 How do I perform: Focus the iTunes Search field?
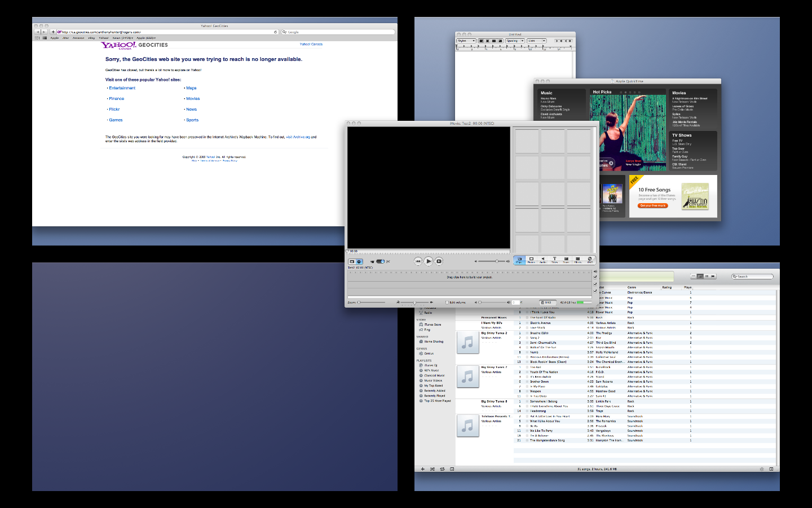point(753,277)
